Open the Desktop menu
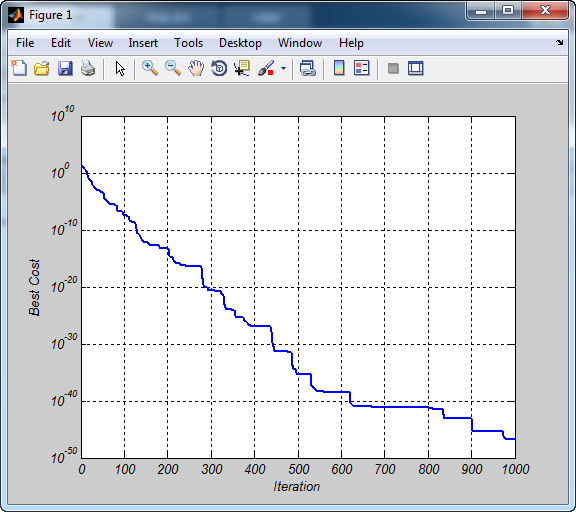 [240, 43]
